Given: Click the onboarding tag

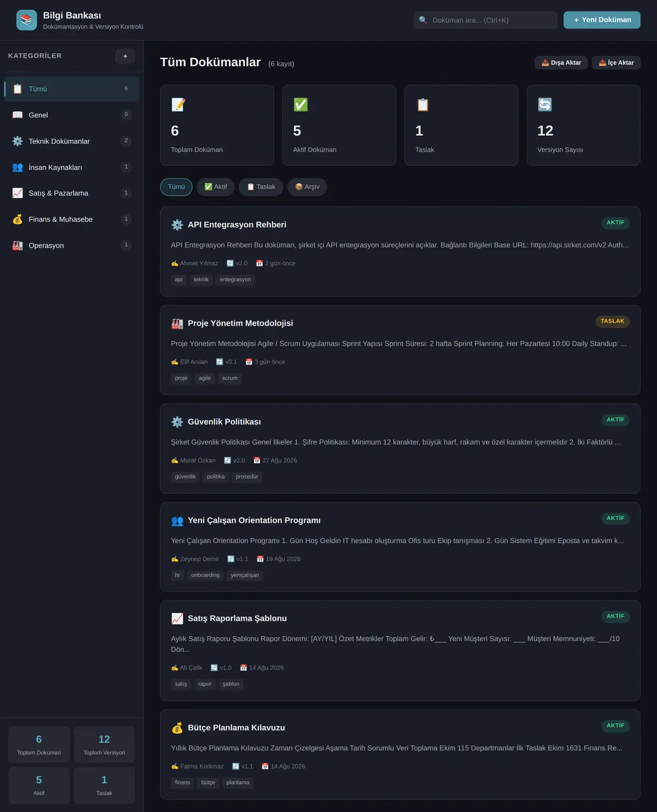Looking at the screenshot, I should 205,575.
